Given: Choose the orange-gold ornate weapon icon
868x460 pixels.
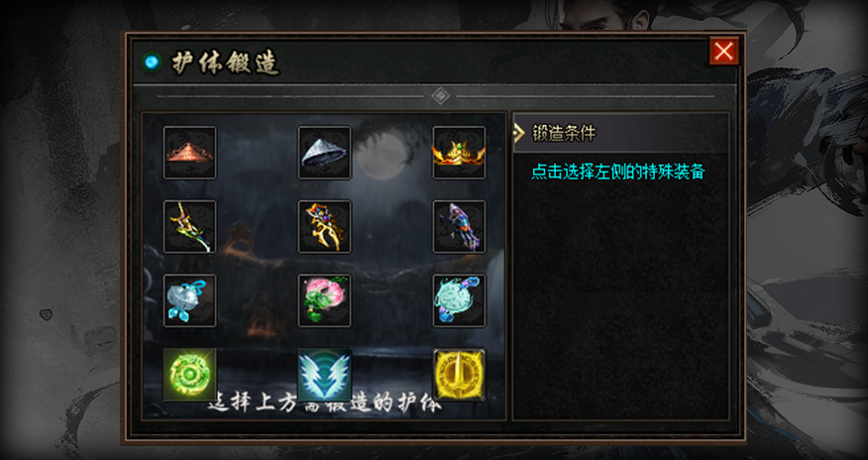Looking at the screenshot, I should click(324, 227).
